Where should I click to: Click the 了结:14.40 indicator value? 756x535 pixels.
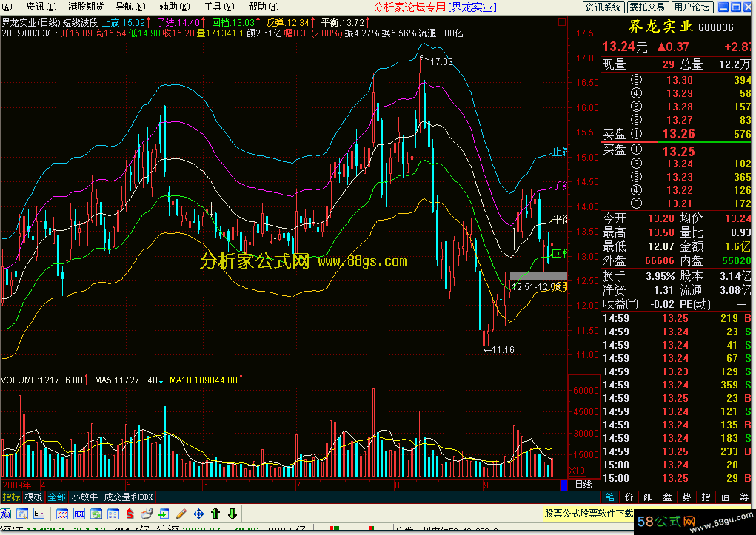pyautogui.click(x=178, y=23)
